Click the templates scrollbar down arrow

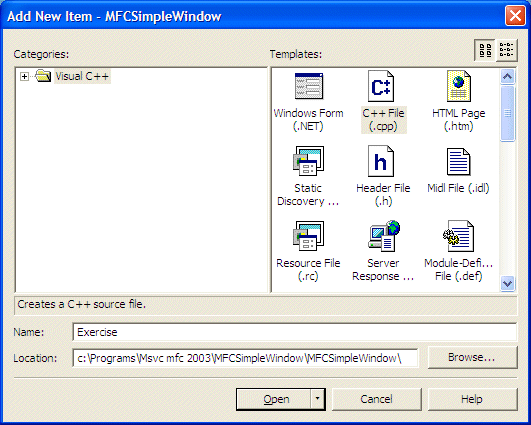click(x=507, y=283)
